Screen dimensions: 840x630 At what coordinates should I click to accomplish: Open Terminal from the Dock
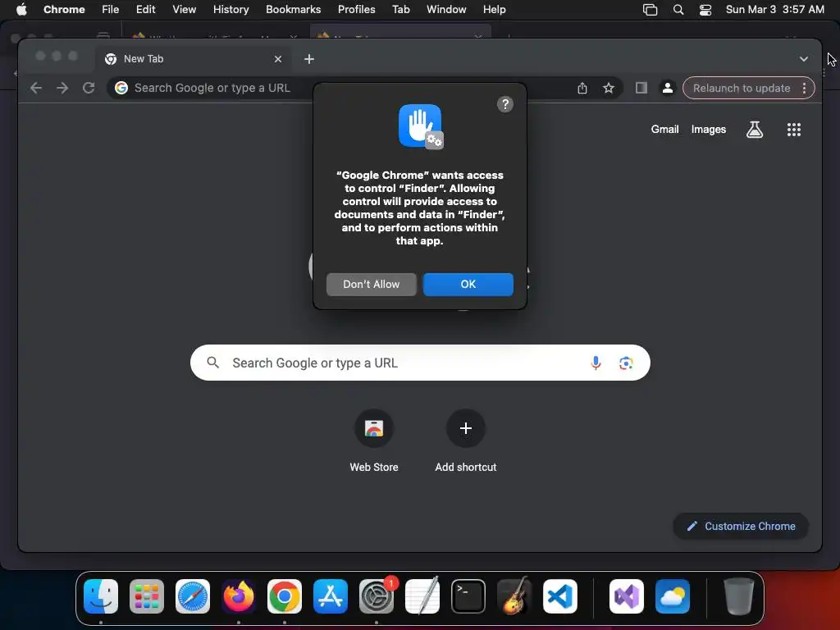[468, 596]
